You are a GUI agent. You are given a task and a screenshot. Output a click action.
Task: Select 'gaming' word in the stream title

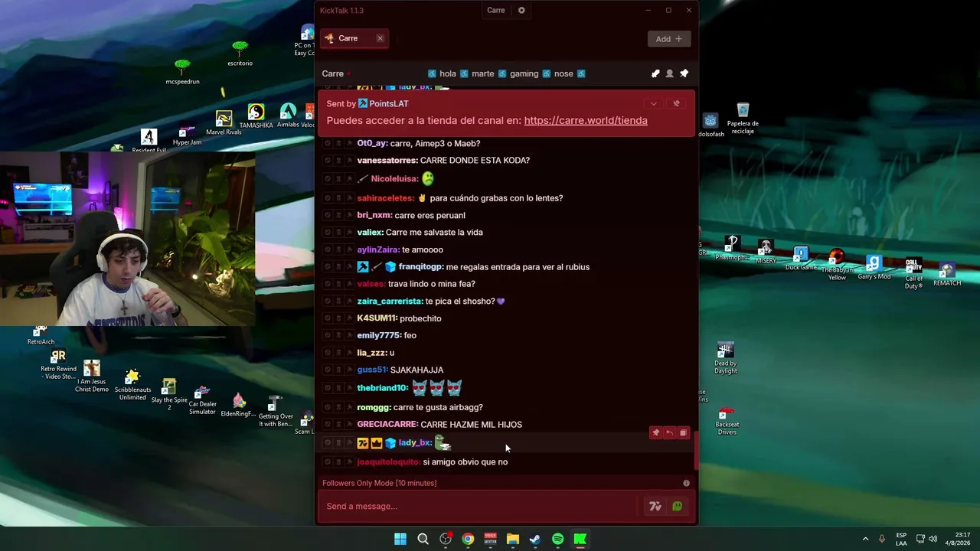click(524, 73)
